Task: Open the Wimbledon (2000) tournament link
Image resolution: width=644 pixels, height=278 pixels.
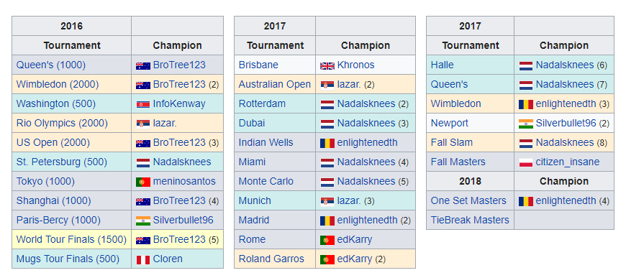Action: (58, 85)
